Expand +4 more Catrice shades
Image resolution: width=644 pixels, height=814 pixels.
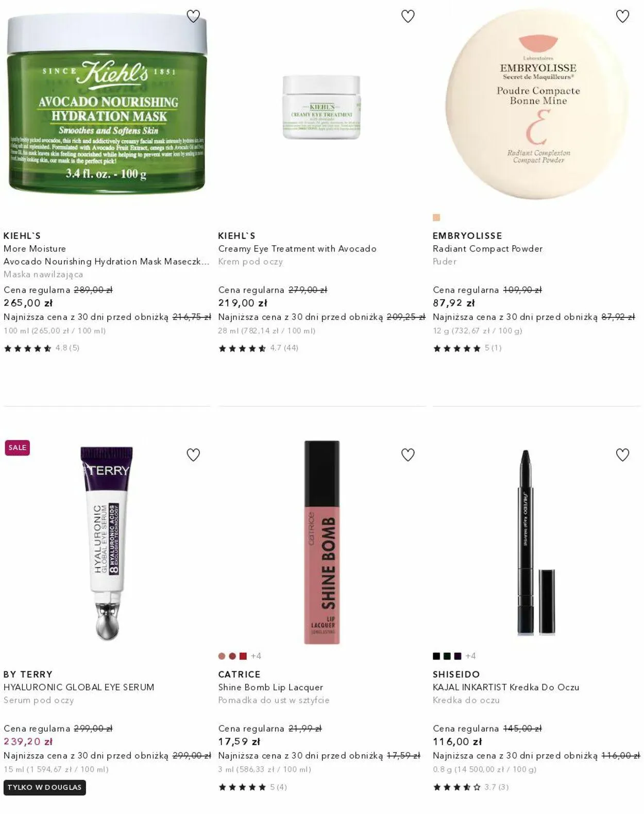click(x=256, y=656)
